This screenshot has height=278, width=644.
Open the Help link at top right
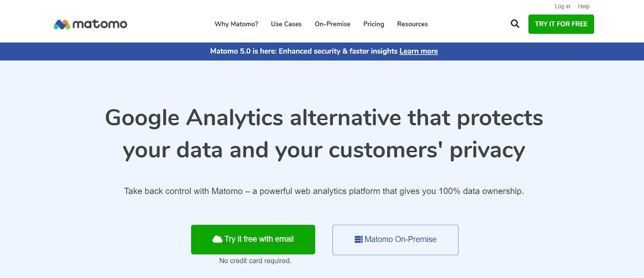click(584, 6)
